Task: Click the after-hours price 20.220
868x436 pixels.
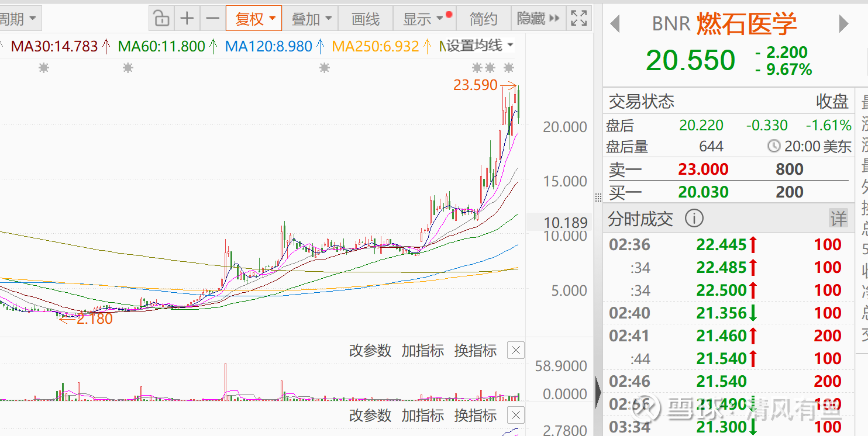Action: pos(701,125)
